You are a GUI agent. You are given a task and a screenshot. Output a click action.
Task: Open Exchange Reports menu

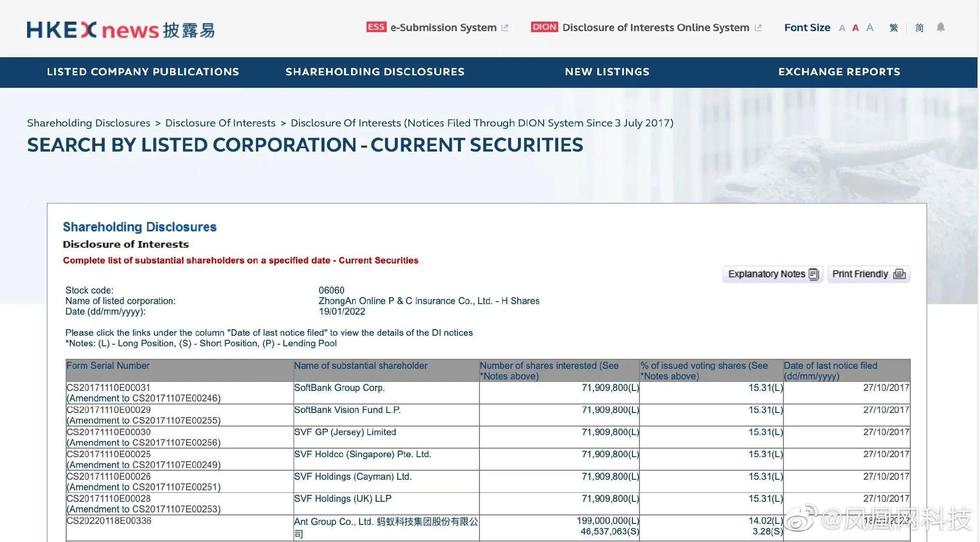[839, 72]
